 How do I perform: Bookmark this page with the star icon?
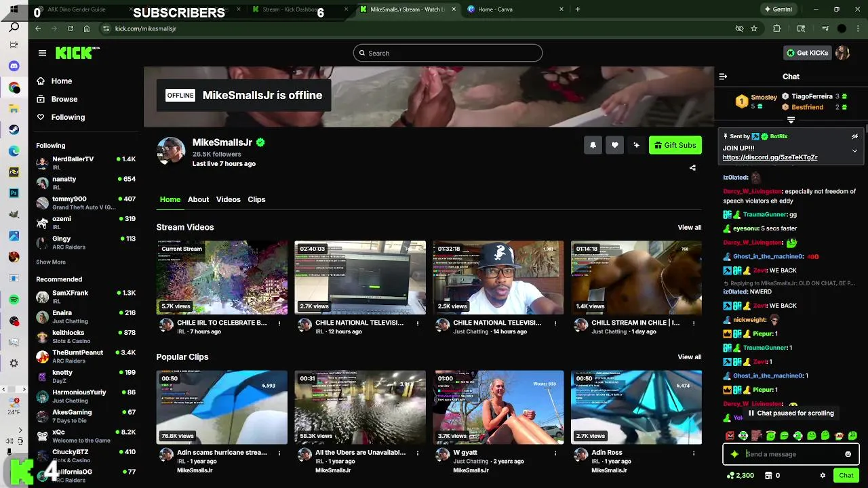click(x=754, y=28)
